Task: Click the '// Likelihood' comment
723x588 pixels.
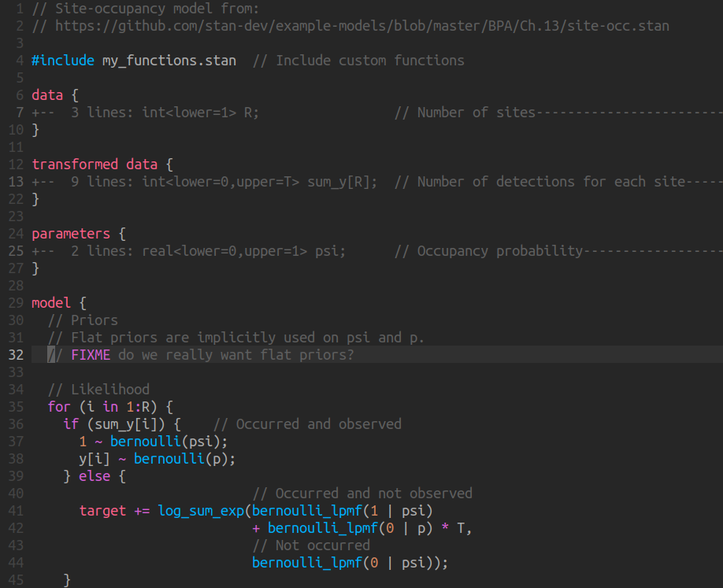Action: point(98,390)
